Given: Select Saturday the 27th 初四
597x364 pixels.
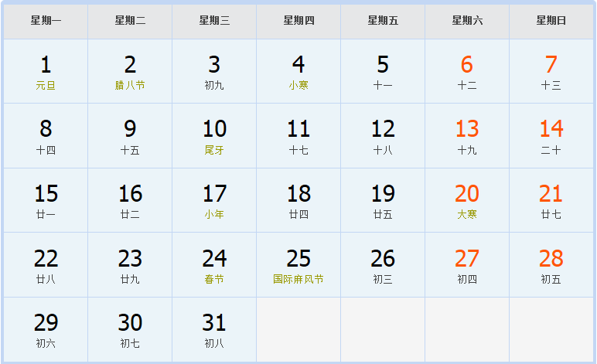Looking at the screenshot, I should click(467, 265).
